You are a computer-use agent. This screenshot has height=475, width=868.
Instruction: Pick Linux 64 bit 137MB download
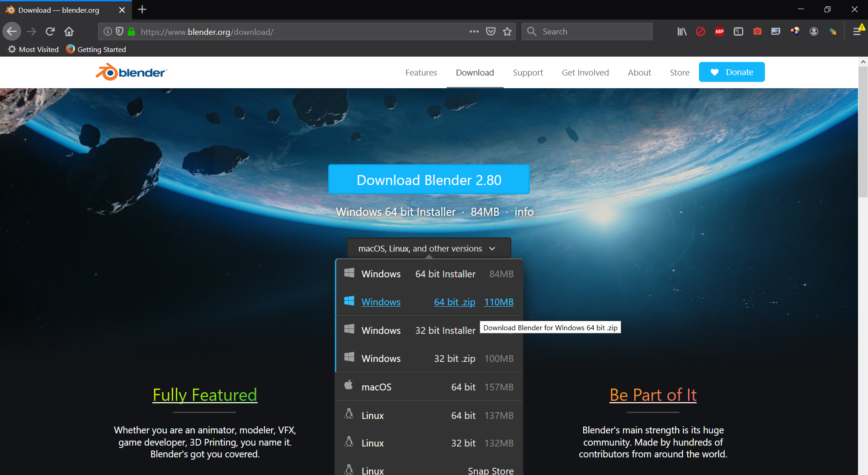429,415
